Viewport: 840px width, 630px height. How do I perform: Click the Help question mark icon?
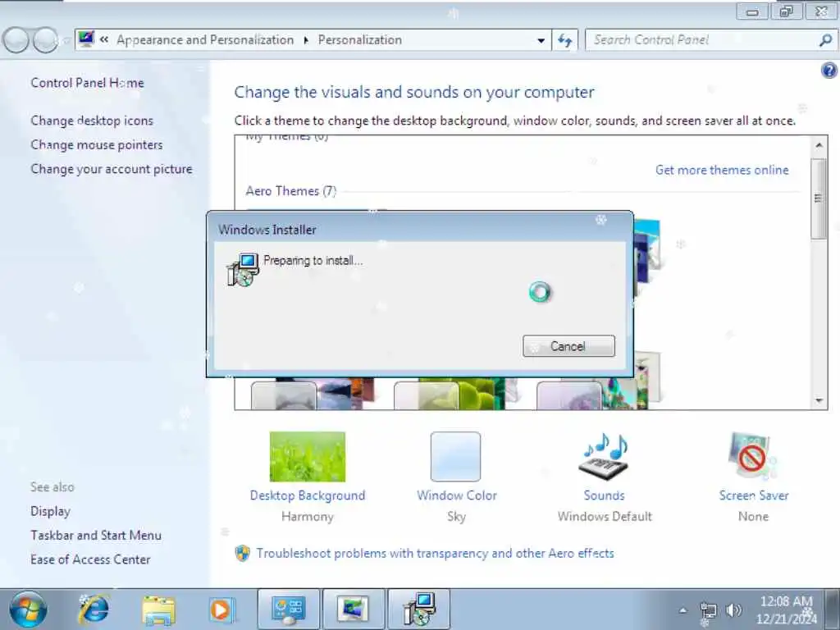coord(829,71)
